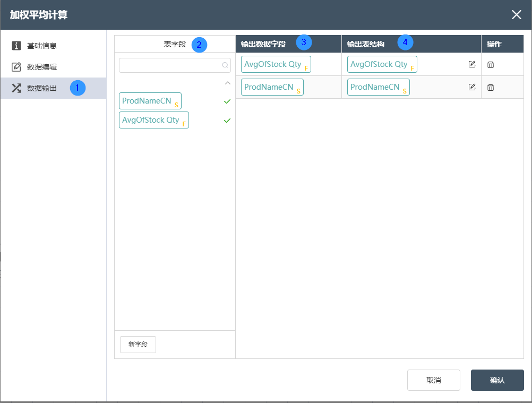Select AvgOfStock Qty in the 表字段 list
Image resolution: width=532 pixels, height=403 pixels.
[x=153, y=120]
